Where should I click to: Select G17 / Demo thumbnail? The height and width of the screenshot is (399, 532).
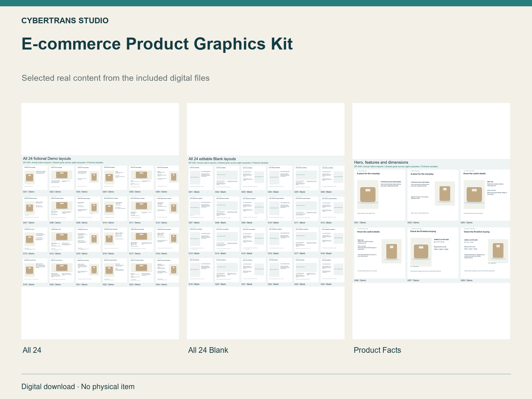[142, 240]
